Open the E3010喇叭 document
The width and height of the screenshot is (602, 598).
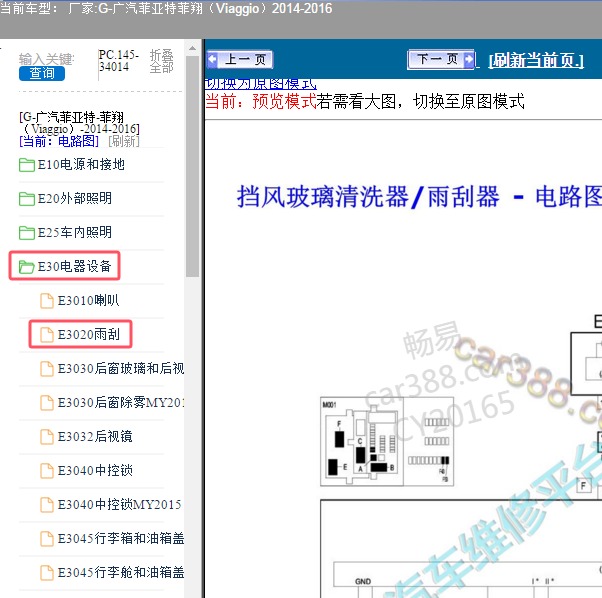coord(88,300)
